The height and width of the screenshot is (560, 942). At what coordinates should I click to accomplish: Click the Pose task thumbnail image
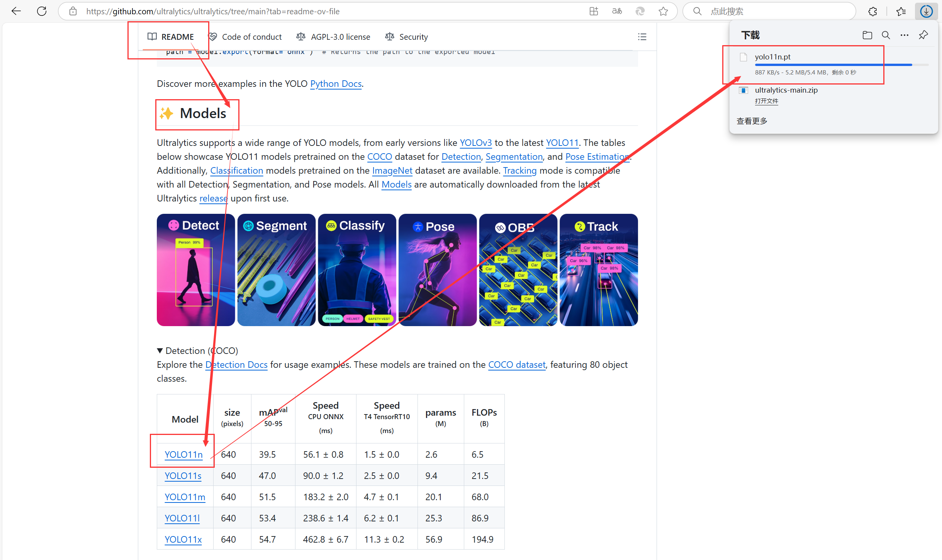pyautogui.click(x=437, y=270)
